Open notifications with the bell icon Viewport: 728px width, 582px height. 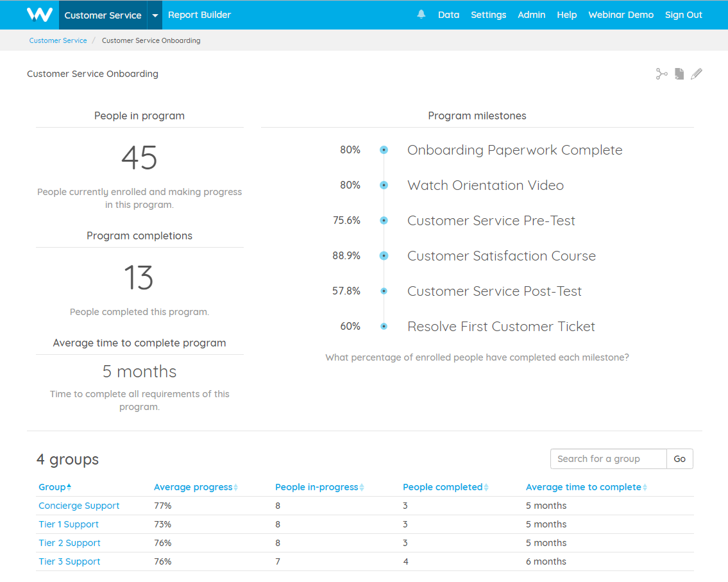pyautogui.click(x=421, y=14)
